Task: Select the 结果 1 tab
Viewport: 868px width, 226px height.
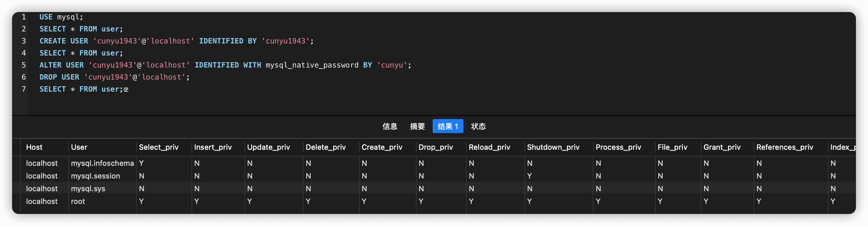Action: tap(447, 126)
